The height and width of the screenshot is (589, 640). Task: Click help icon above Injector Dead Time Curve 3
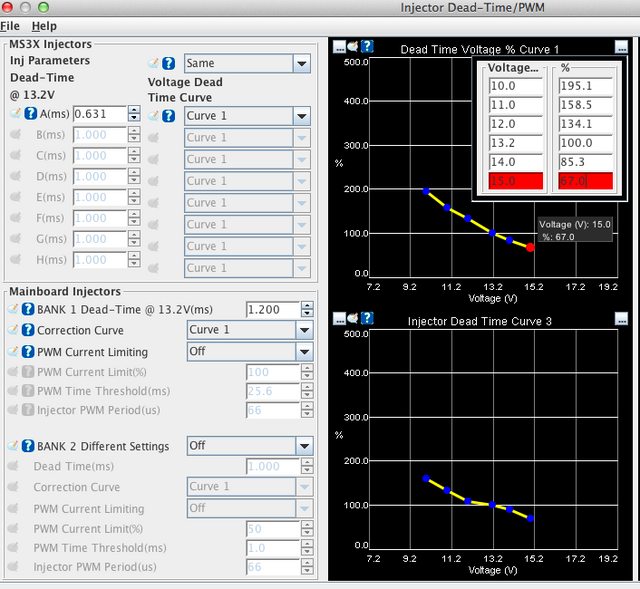pyautogui.click(x=368, y=319)
